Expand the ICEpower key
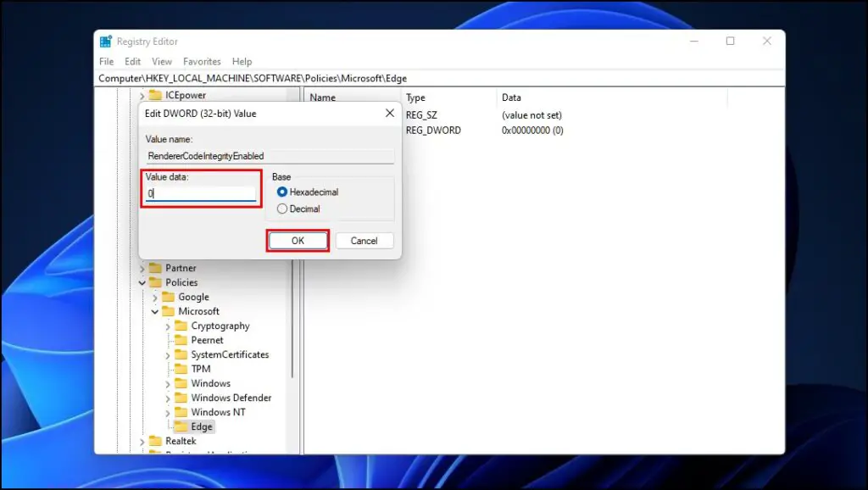Image resolution: width=868 pixels, height=490 pixels. [x=142, y=96]
